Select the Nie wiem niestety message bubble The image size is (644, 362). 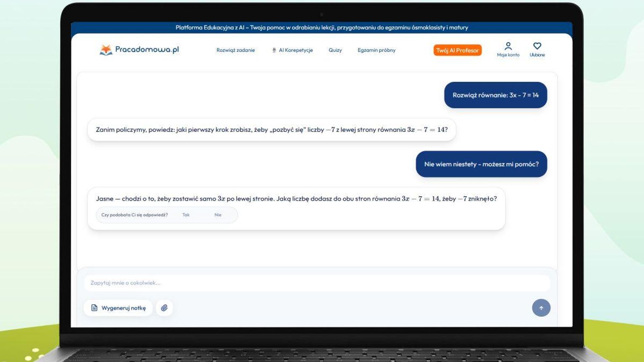[x=481, y=164]
